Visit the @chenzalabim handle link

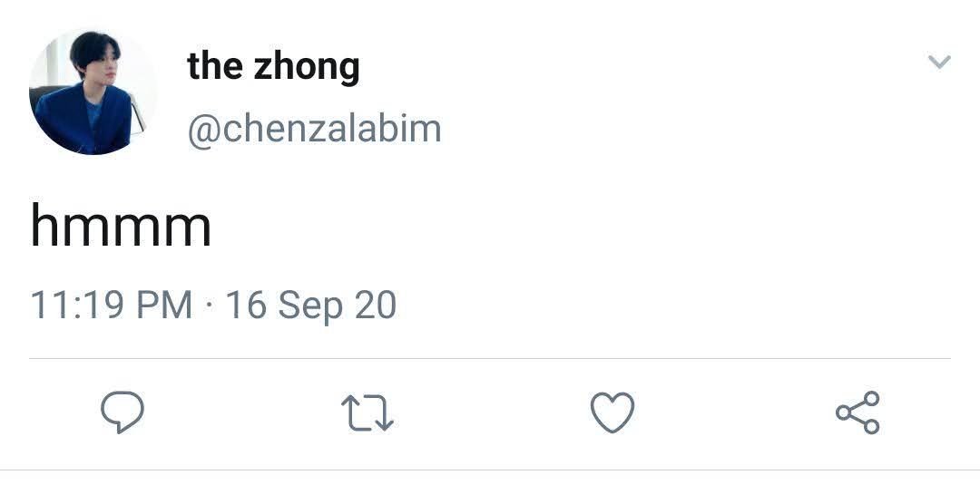(314, 130)
